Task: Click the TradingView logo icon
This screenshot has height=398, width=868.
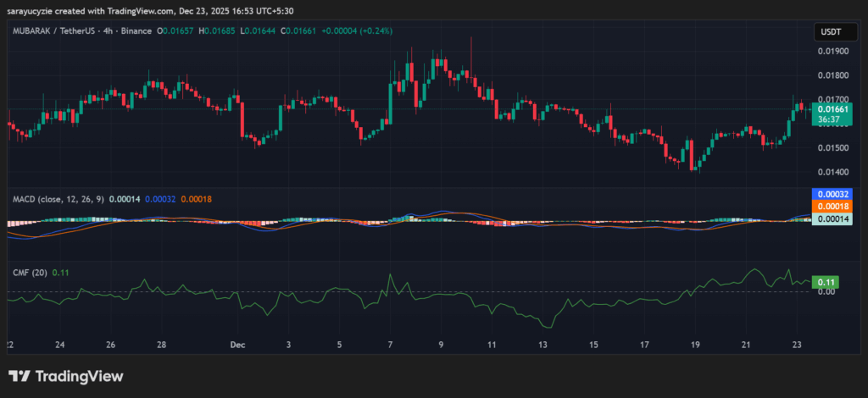Action: tap(19, 377)
